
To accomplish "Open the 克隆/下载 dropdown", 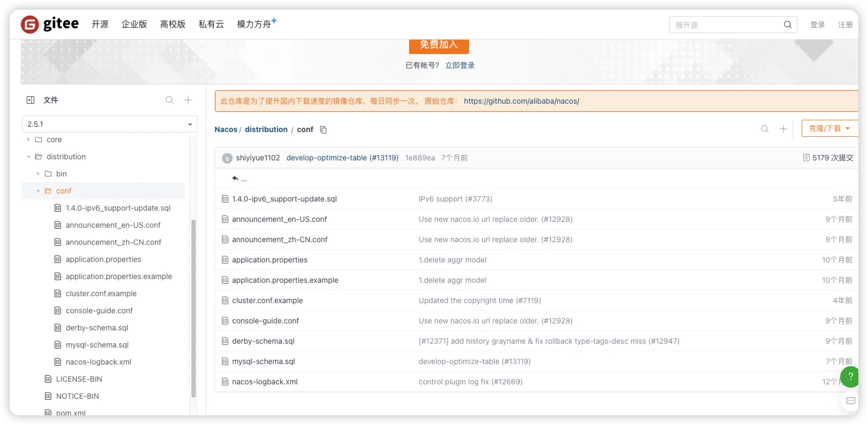I will (829, 128).
